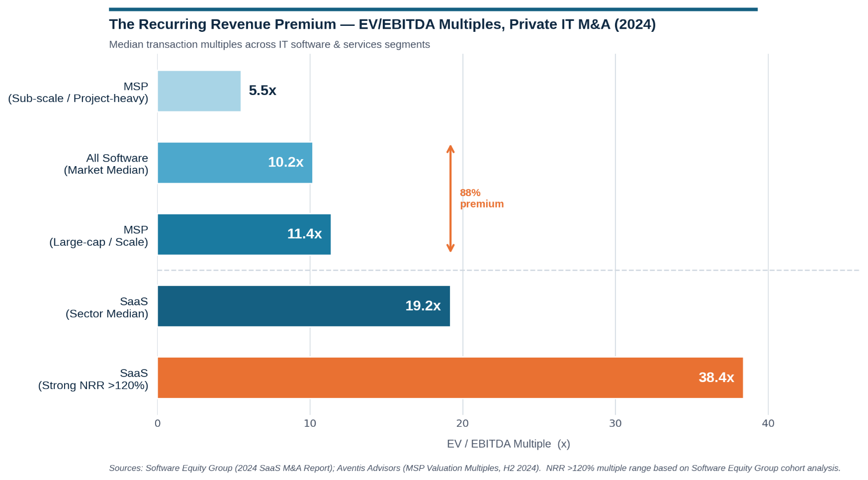Click the 5.5x value label
Screen dimensions: 868x480
[262, 91]
